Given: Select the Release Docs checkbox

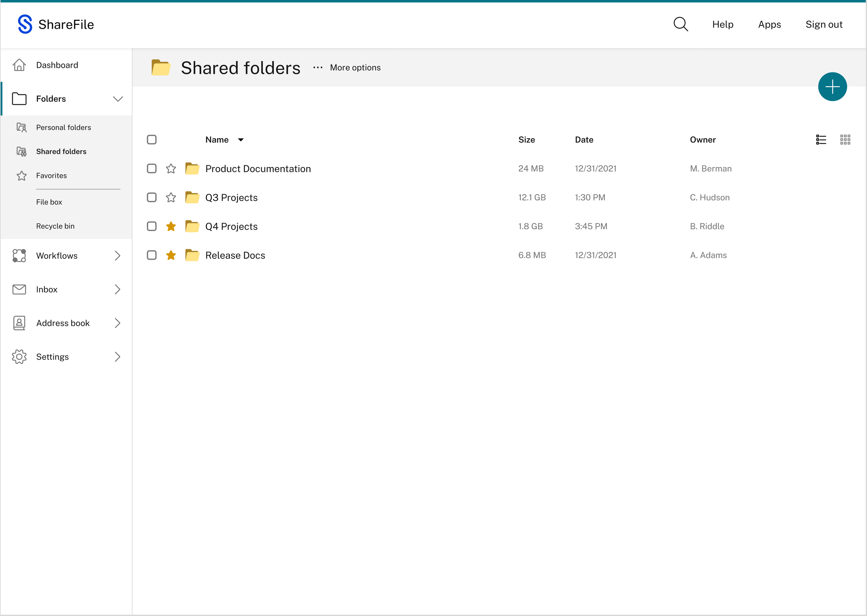Looking at the screenshot, I should point(152,255).
